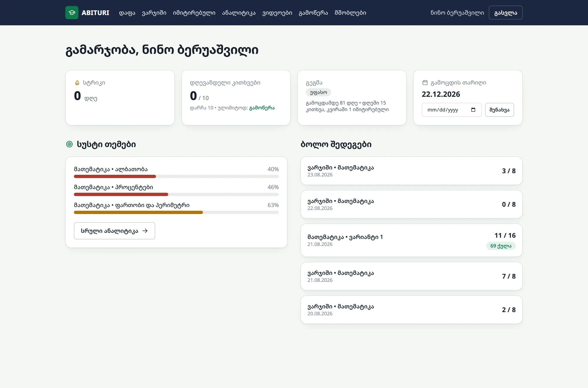Viewport: 588px width, 388px height.
Task: Click the 69 ქულა score badge
Action: [501, 246]
